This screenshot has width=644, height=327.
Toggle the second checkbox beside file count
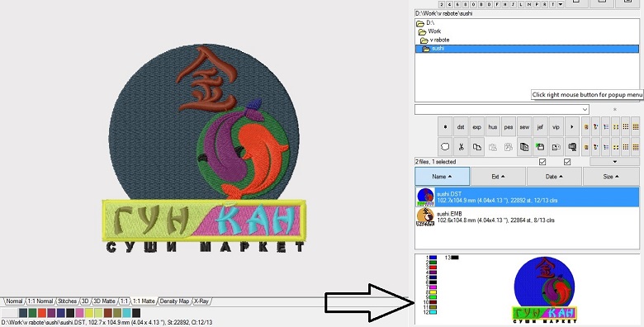point(567,162)
